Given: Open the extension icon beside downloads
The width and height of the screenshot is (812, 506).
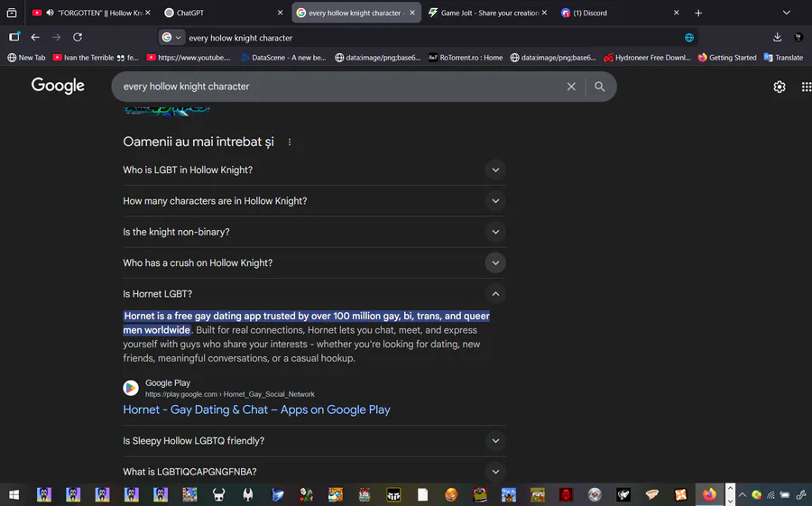Looking at the screenshot, I should click(798, 37).
